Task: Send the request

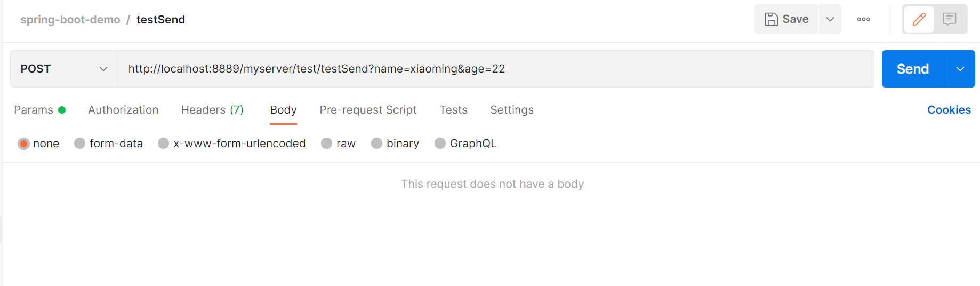Action: (x=912, y=69)
